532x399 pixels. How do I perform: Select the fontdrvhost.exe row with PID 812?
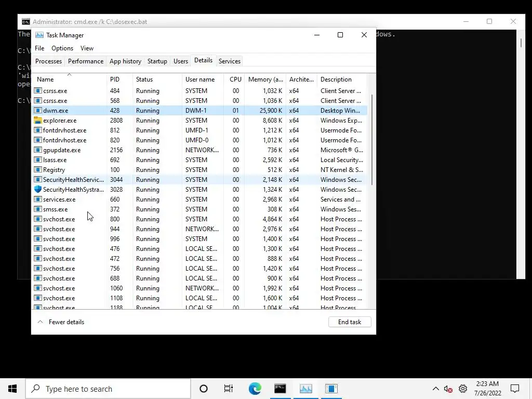click(x=199, y=130)
